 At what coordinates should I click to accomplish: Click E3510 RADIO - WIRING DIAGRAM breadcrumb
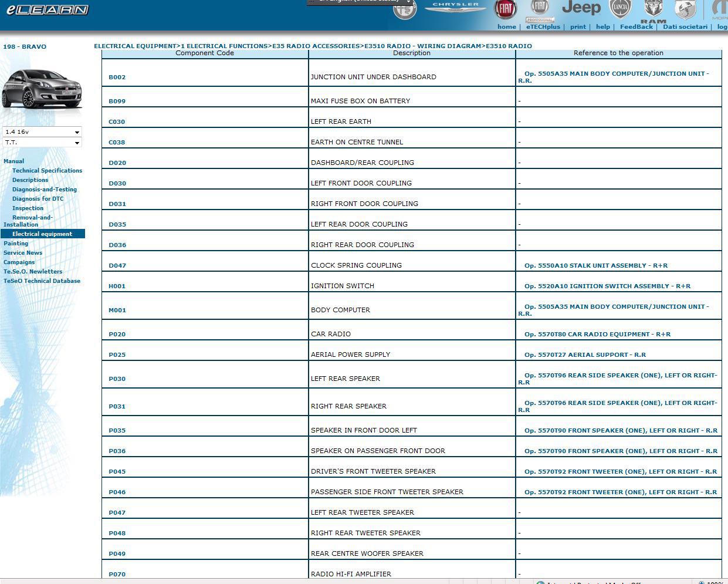[422, 46]
